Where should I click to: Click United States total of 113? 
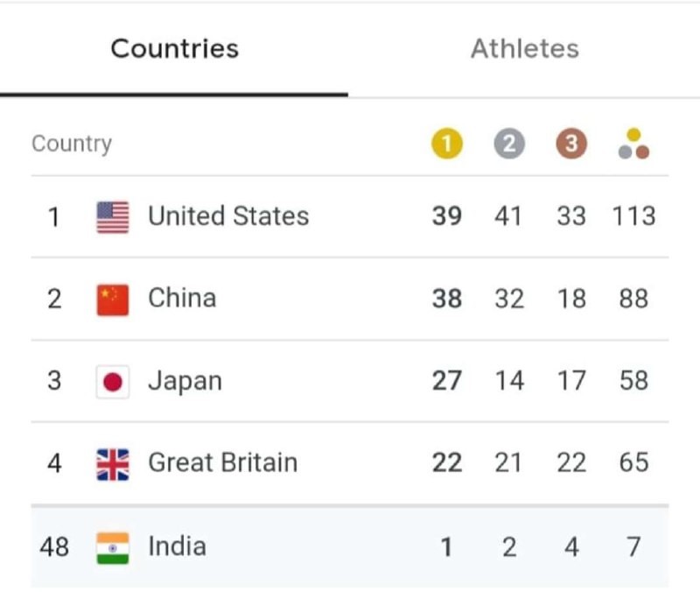click(633, 216)
